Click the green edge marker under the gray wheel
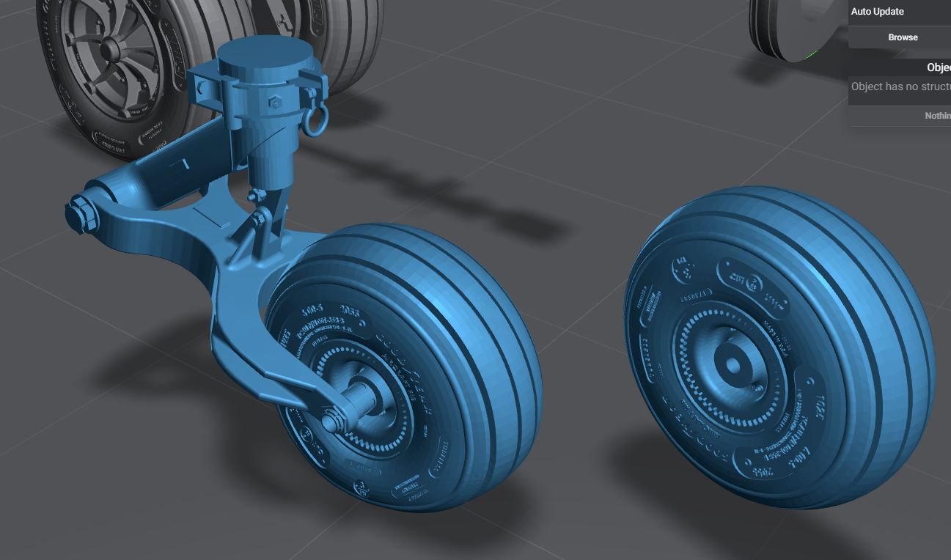Image resolution: width=951 pixels, height=560 pixels. click(x=810, y=55)
